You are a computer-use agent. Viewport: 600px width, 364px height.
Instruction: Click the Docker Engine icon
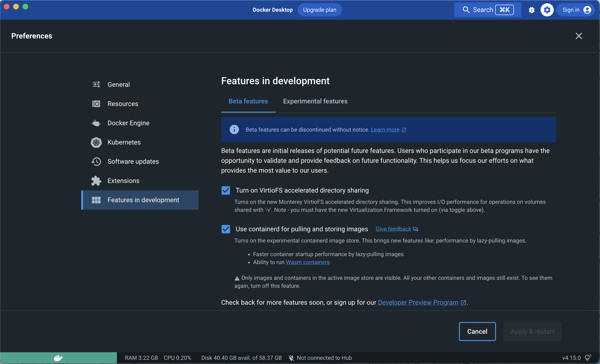(x=96, y=123)
